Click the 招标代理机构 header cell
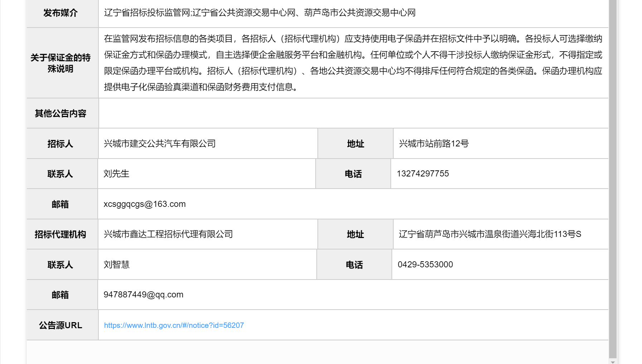 60,234
